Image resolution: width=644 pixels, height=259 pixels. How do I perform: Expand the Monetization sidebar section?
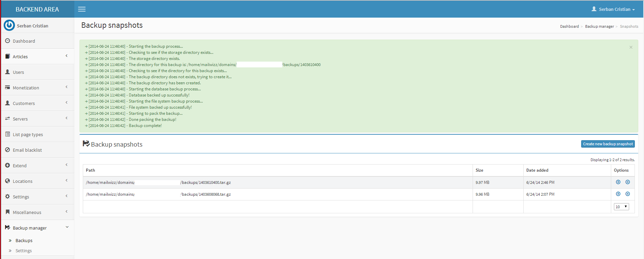pyautogui.click(x=37, y=88)
